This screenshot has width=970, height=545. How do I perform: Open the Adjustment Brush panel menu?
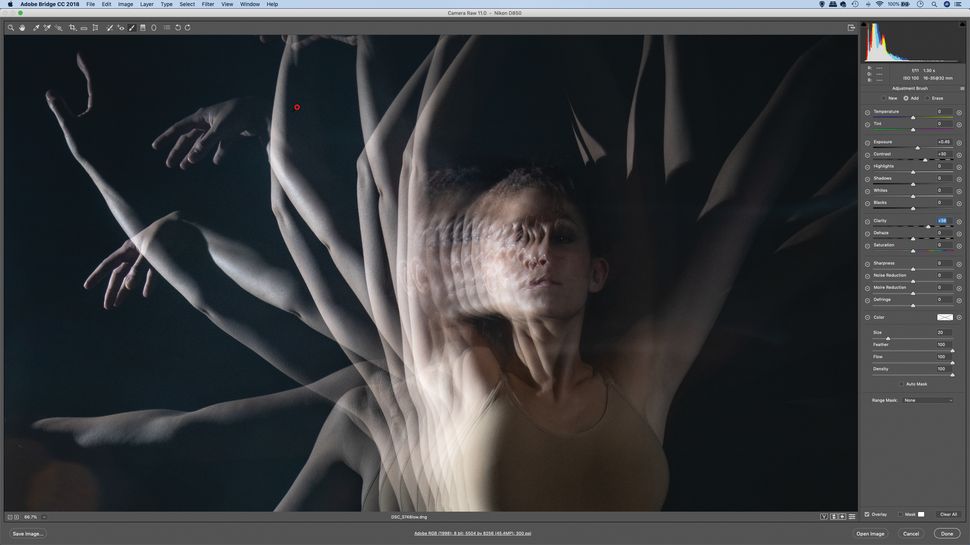962,88
